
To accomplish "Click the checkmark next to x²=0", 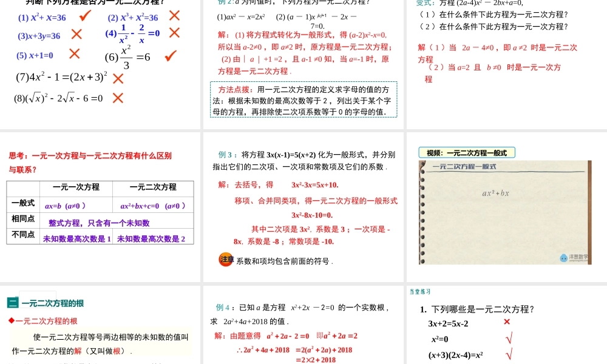I will [x=509, y=339].
